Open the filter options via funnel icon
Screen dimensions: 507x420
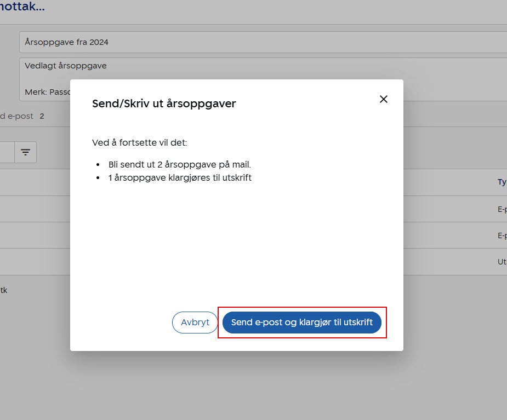pos(25,152)
